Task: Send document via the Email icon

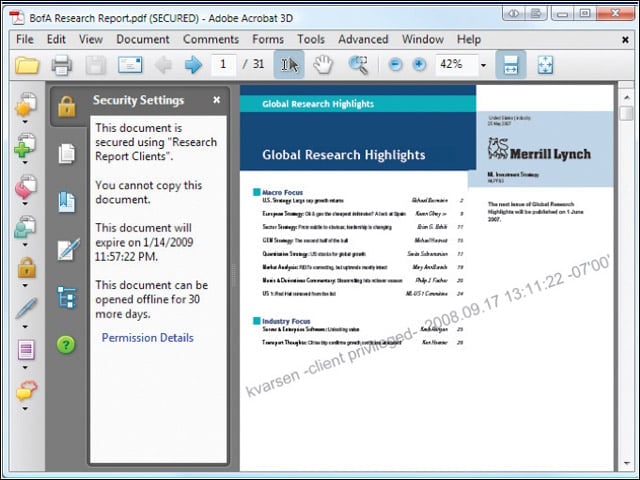Action: [130, 65]
